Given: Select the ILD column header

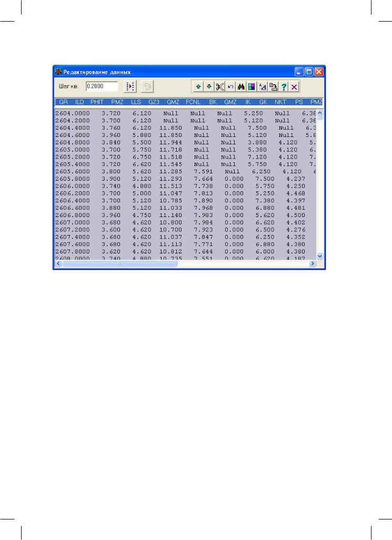Looking at the screenshot, I should pyautogui.click(x=79, y=102).
